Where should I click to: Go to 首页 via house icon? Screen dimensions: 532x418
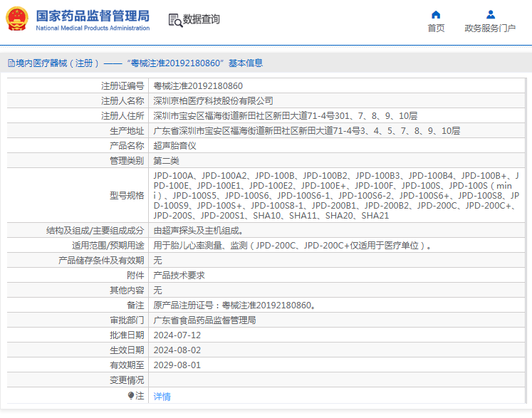(x=436, y=14)
